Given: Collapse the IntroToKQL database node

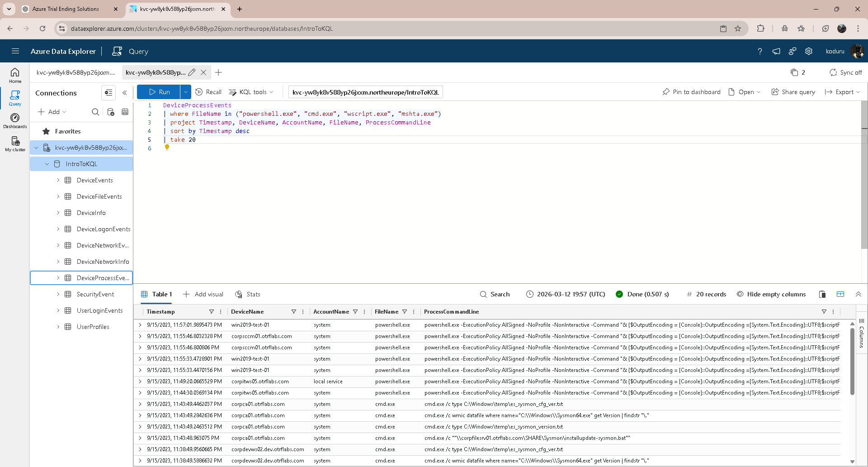Looking at the screenshot, I should tap(47, 164).
